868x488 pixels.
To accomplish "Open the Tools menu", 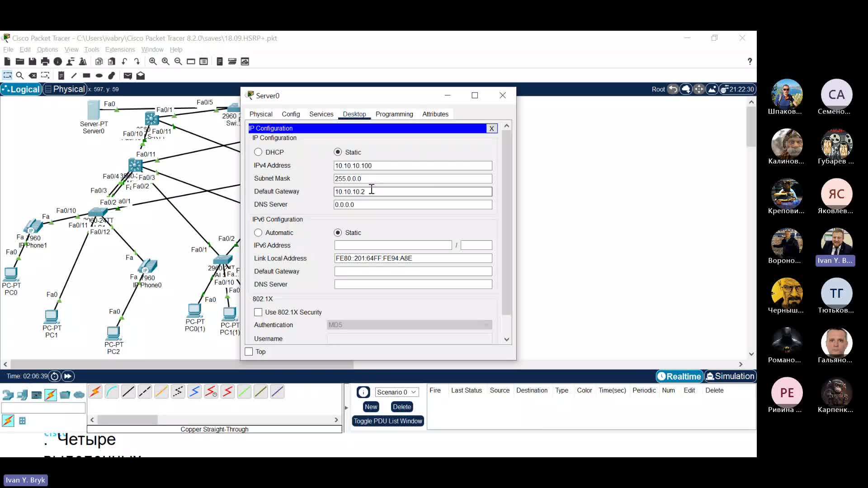I will 91,50.
